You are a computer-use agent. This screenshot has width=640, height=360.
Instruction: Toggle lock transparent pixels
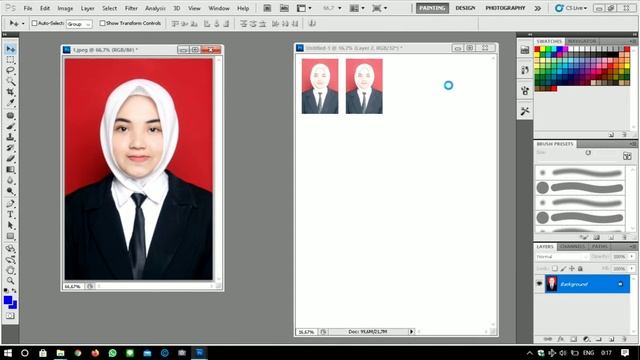point(555,269)
